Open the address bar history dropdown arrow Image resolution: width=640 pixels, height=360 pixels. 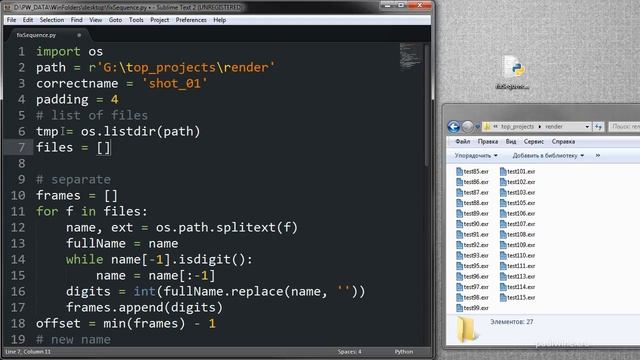point(587,127)
